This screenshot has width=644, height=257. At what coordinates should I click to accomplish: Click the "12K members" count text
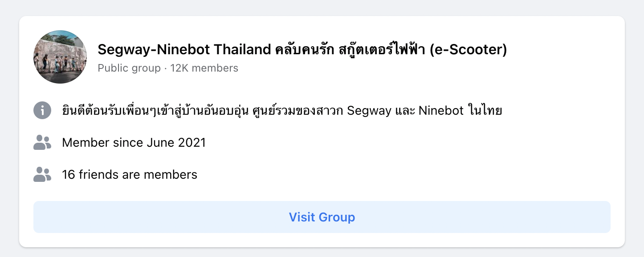pyautogui.click(x=204, y=68)
